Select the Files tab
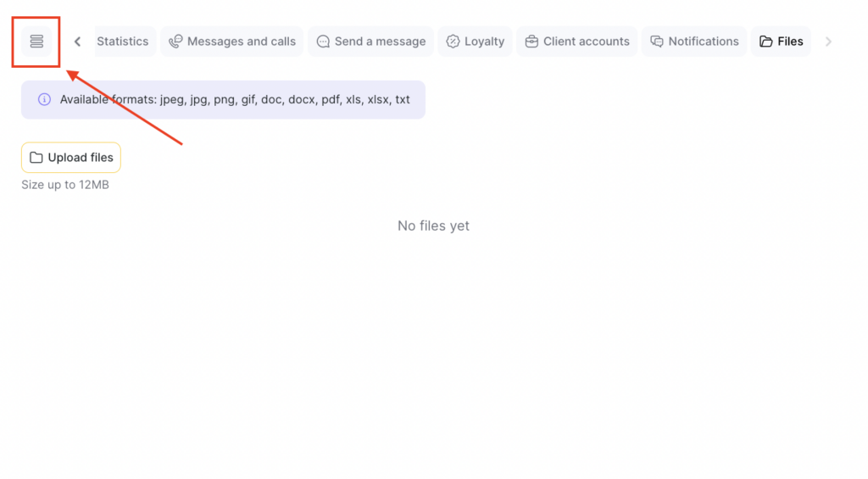Image resolution: width=868 pixels, height=479 pixels. click(782, 42)
